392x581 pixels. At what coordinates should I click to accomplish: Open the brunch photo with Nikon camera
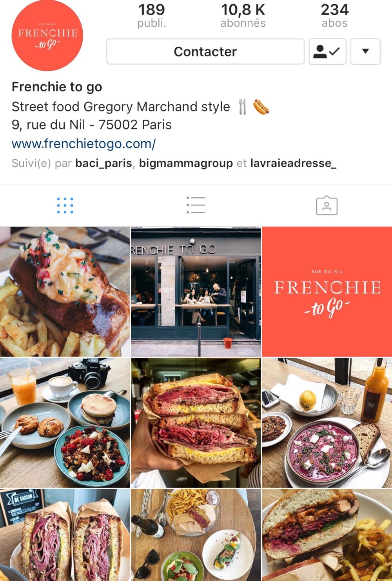click(x=65, y=423)
